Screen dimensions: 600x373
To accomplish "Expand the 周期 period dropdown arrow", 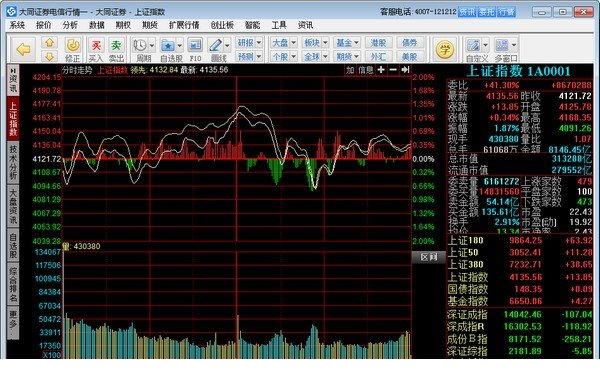I will 152,46.
